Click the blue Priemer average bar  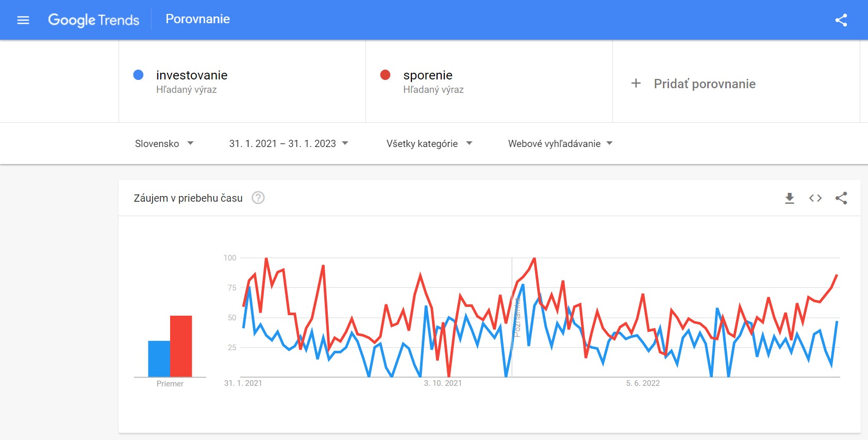(158, 358)
